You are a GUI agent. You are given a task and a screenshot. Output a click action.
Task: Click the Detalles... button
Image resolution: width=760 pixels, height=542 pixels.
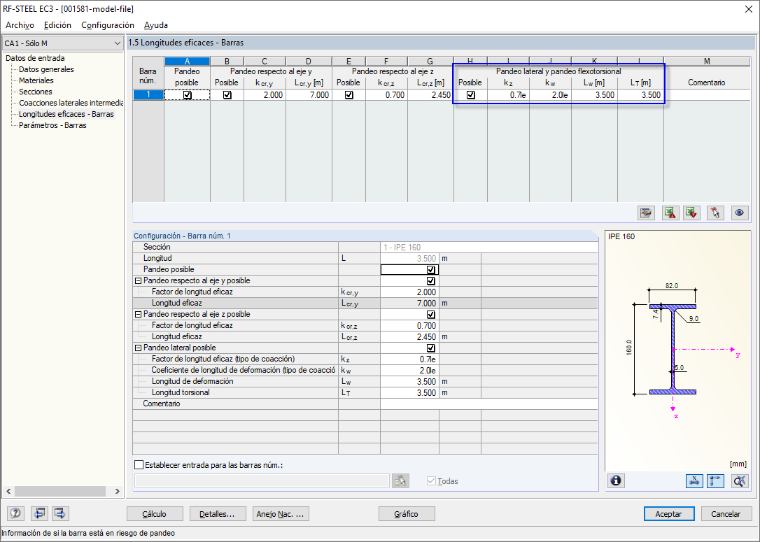point(217,514)
